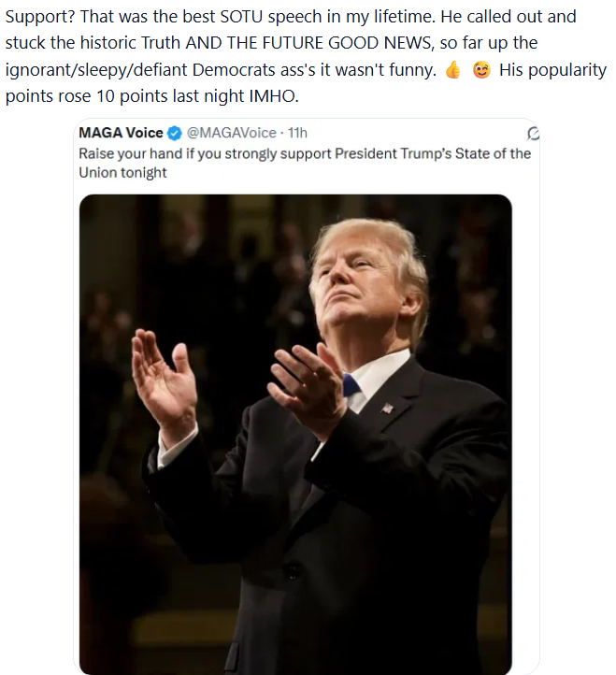Image resolution: width=616 pixels, height=675 pixels.
Task: Click the thumbs up emoji
Action: 452,71
